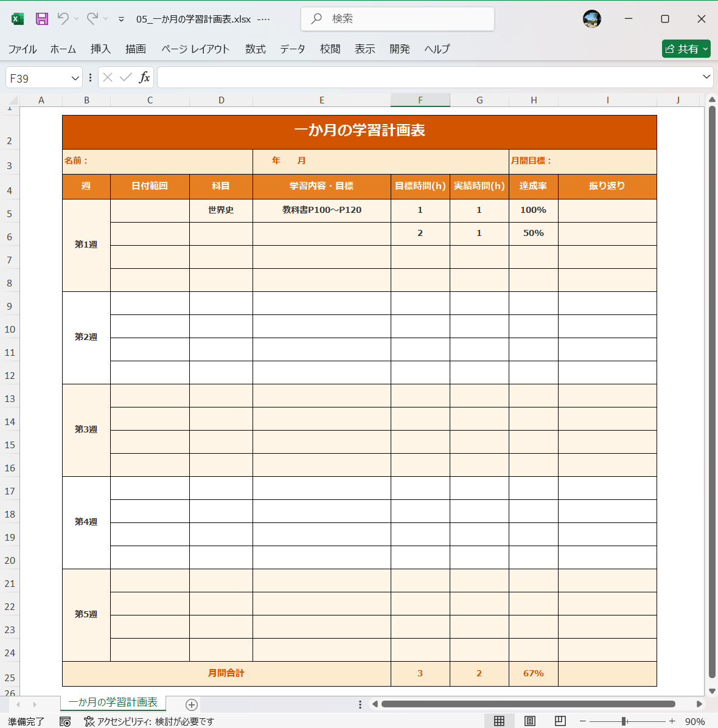
Task: Click the Save icon in quick access toolbar
Action: point(41,19)
